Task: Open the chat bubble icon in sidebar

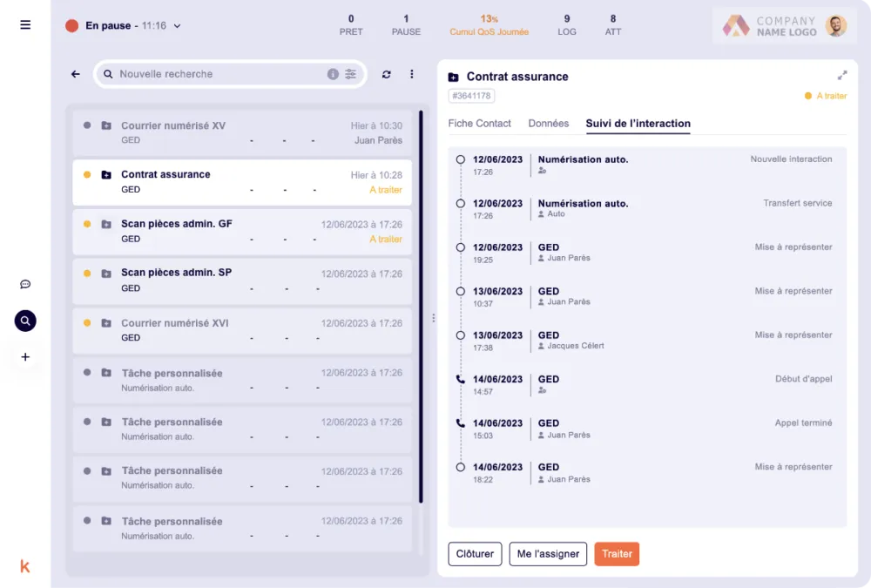Action: tap(25, 284)
